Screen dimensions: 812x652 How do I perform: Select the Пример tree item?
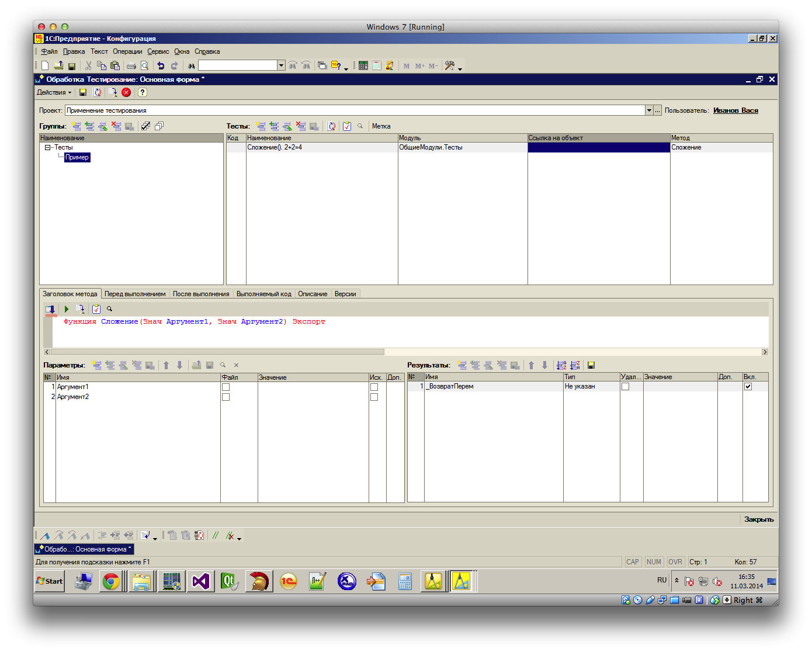[77, 157]
